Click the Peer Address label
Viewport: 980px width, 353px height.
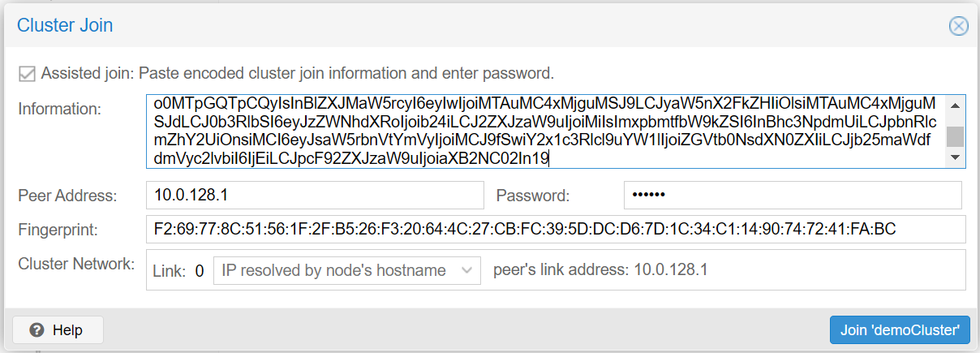tap(67, 196)
